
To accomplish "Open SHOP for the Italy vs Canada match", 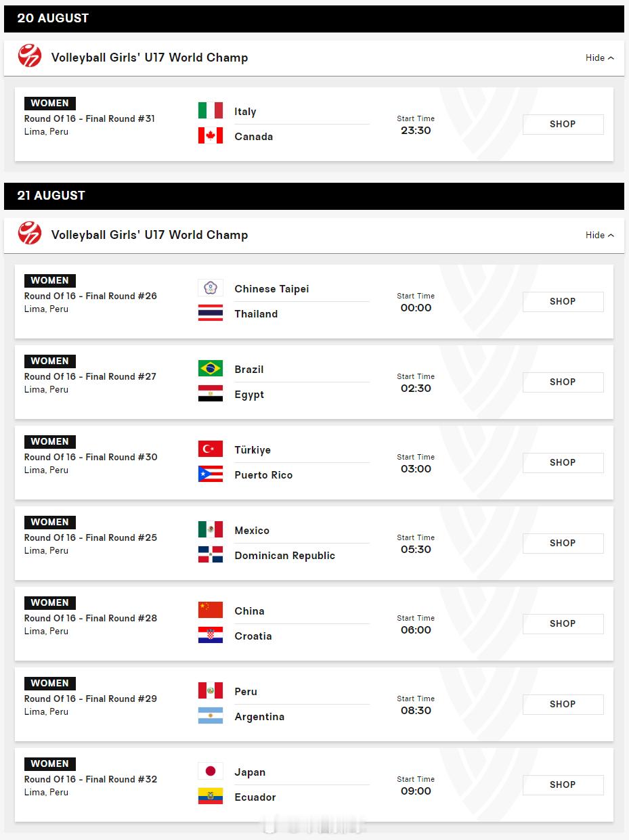I will [563, 124].
